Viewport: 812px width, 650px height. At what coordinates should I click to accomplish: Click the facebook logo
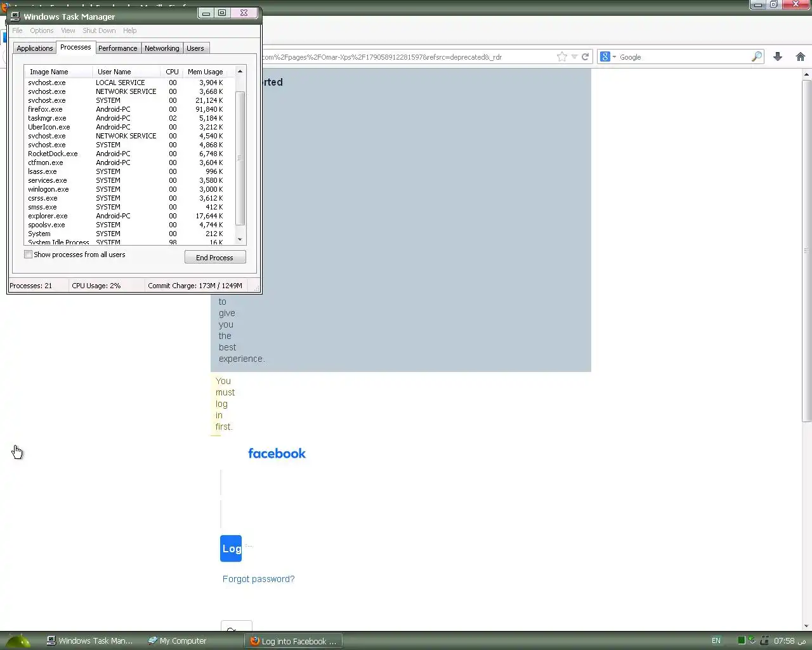277,453
